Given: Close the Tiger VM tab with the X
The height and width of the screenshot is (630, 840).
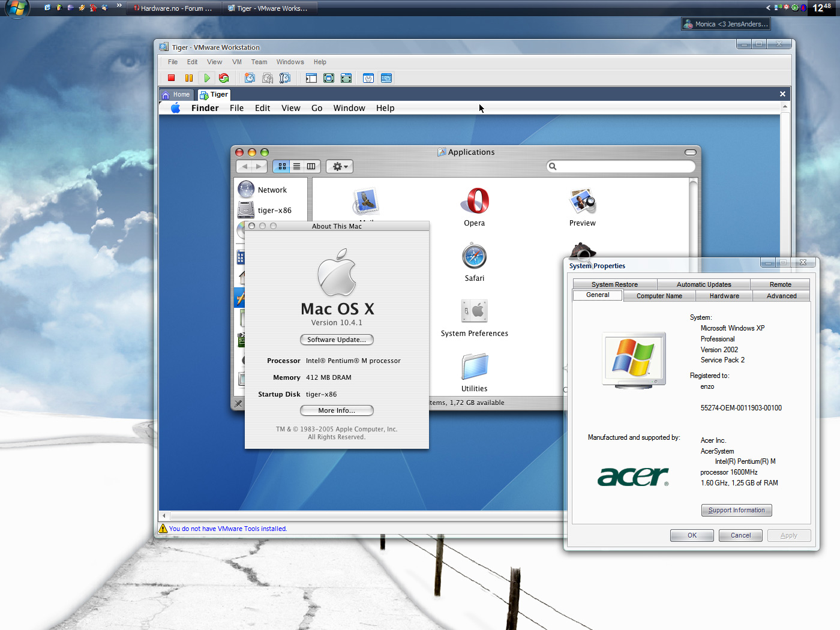Looking at the screenshot, I should [782, 94].
